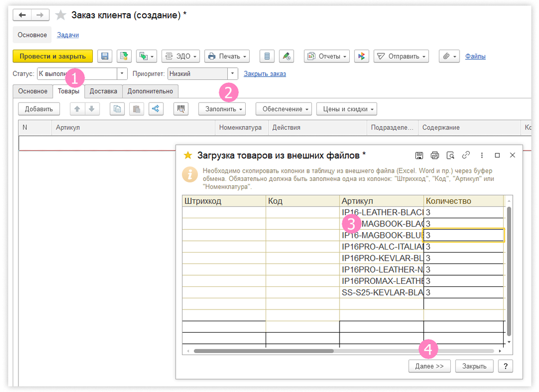Click the print preview icon in the dialog
Screen dimensions: 539x392
450,155
